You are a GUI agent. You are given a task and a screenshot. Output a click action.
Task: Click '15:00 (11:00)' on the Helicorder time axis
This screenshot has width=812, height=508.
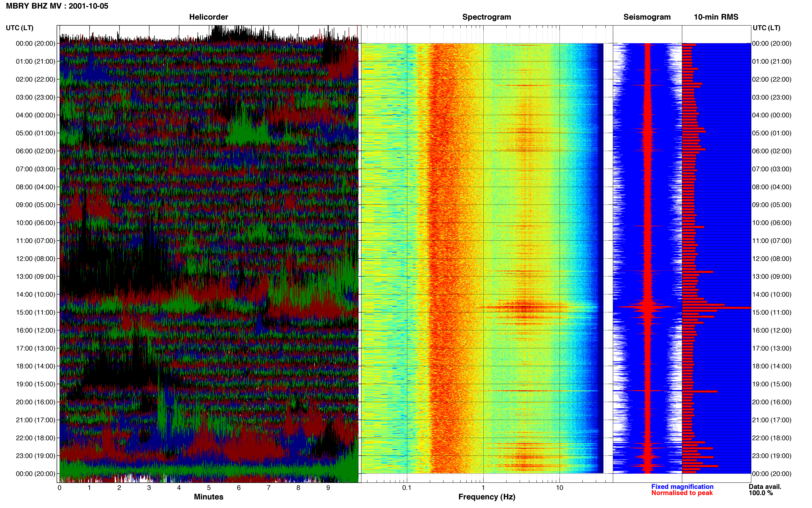tap(36, 313)
